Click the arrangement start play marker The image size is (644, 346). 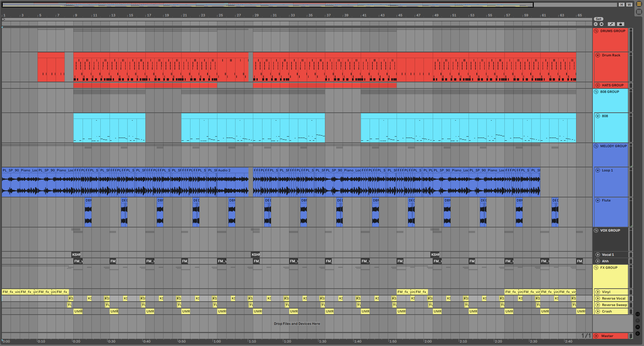click(3, 19)
